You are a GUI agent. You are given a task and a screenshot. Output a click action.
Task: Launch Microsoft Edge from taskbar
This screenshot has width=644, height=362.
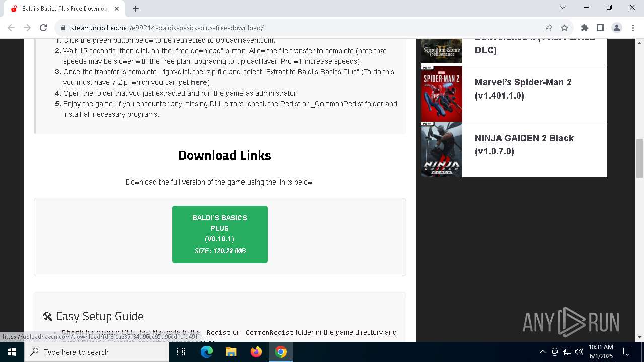207,352
